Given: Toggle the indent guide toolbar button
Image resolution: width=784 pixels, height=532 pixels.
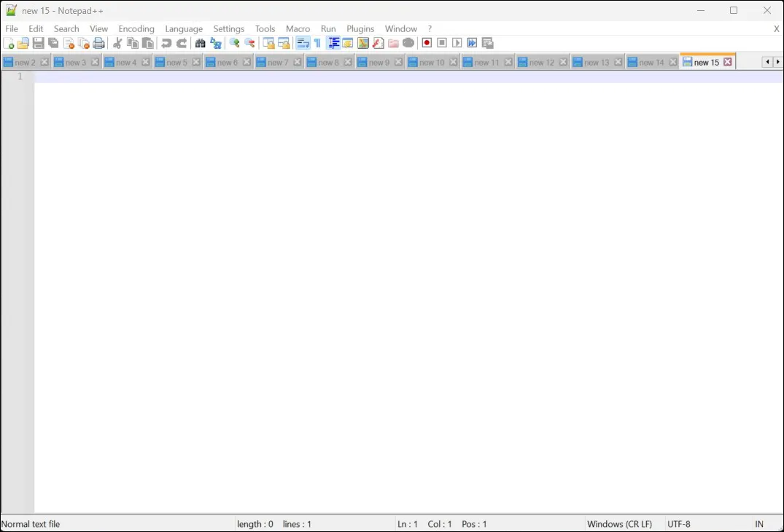Looking at the screenshot, I should (x=333, y=44).
